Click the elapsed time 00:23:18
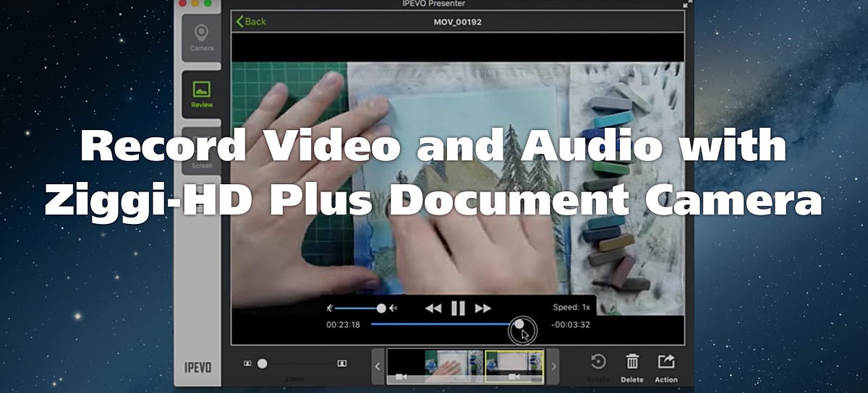Viewport: 868px width, 393px height. click(343, 325)
